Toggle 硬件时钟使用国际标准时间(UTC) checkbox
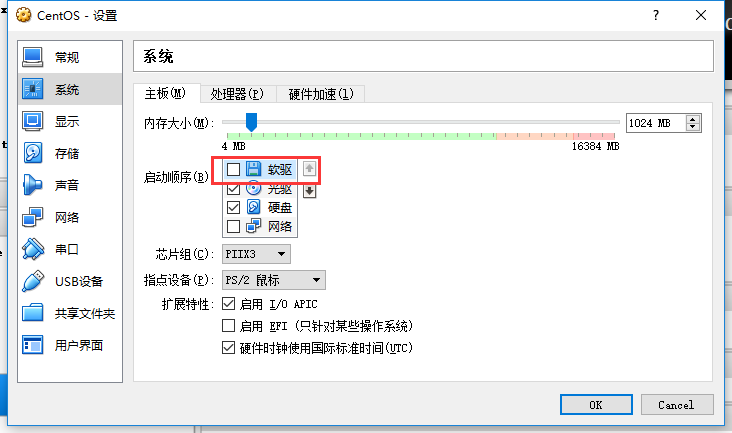 tap(228, 348)
